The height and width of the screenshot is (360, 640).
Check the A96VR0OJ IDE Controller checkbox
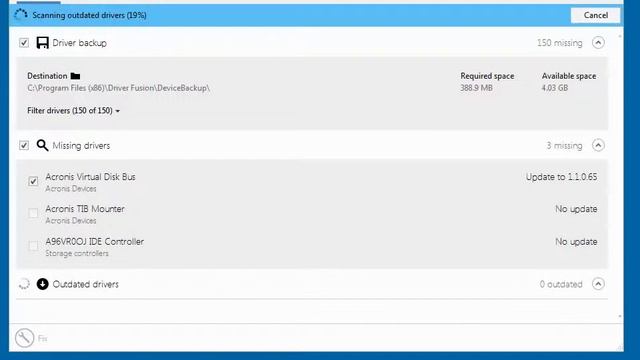[x=33, y=246]
